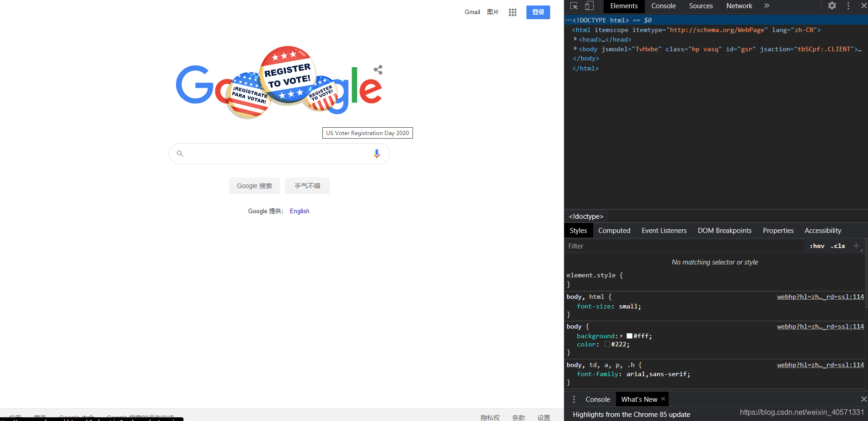Open Event Listeners pane tab

[664, 231]
